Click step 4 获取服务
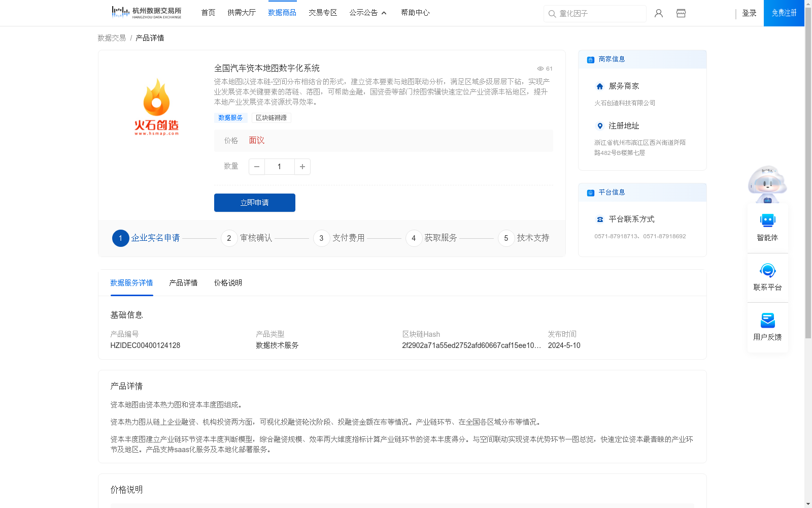 (431, 238)
